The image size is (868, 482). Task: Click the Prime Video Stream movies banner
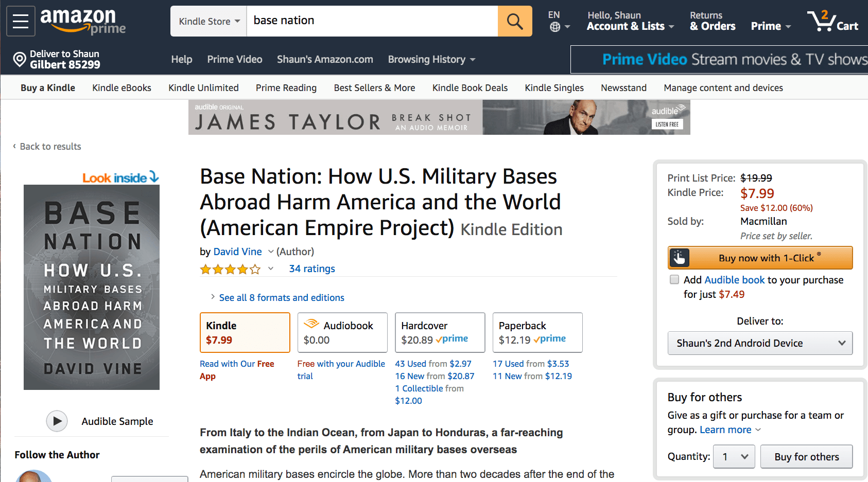coord(719,60)
